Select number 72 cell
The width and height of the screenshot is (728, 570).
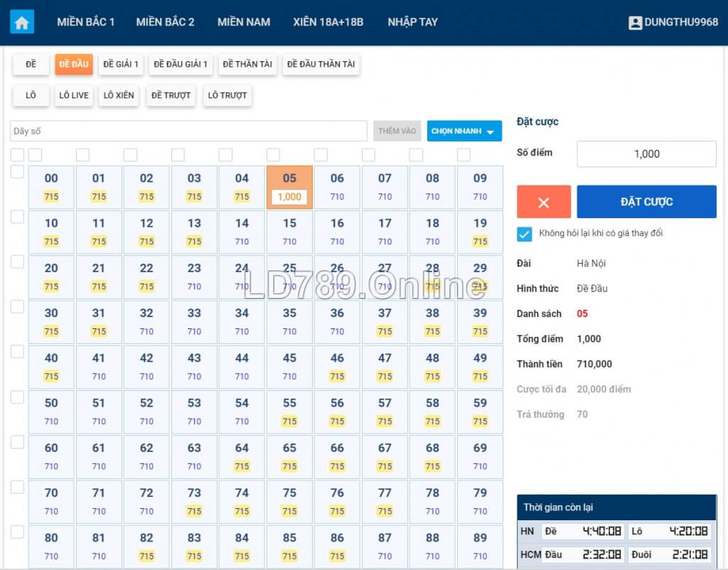[x=146, y=502]
